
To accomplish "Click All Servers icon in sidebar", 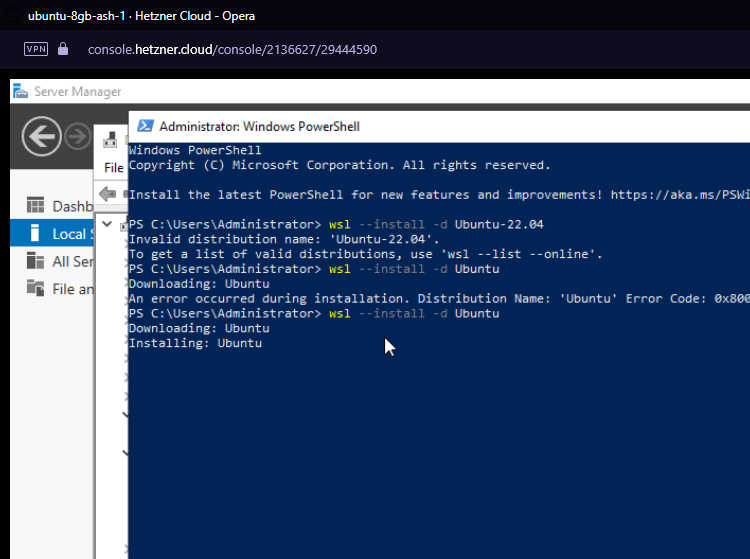I will click(35, 261).
